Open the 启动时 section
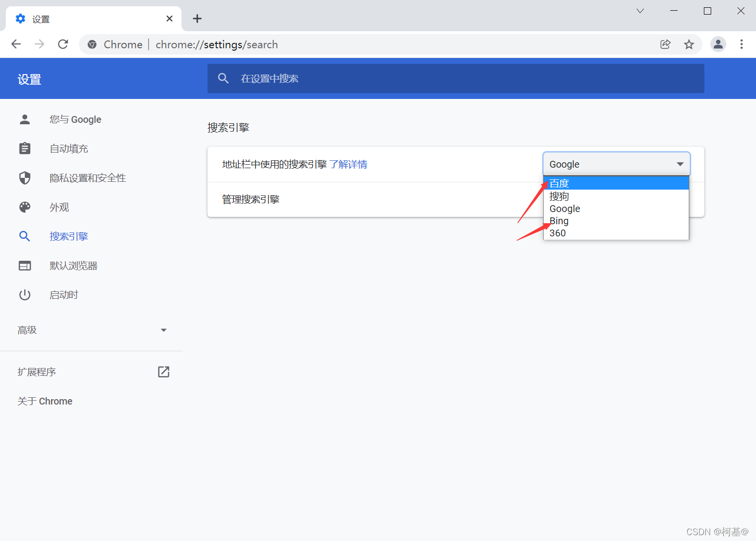 coord(64,295)
